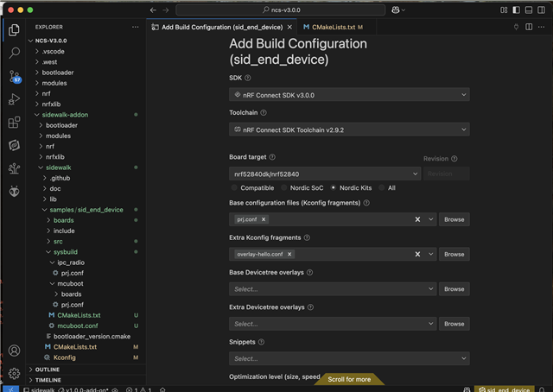Open the Copilot alien-face icon in activity bar
The width and height of the screenshot is (553, 392).
(x=14, y=192)
